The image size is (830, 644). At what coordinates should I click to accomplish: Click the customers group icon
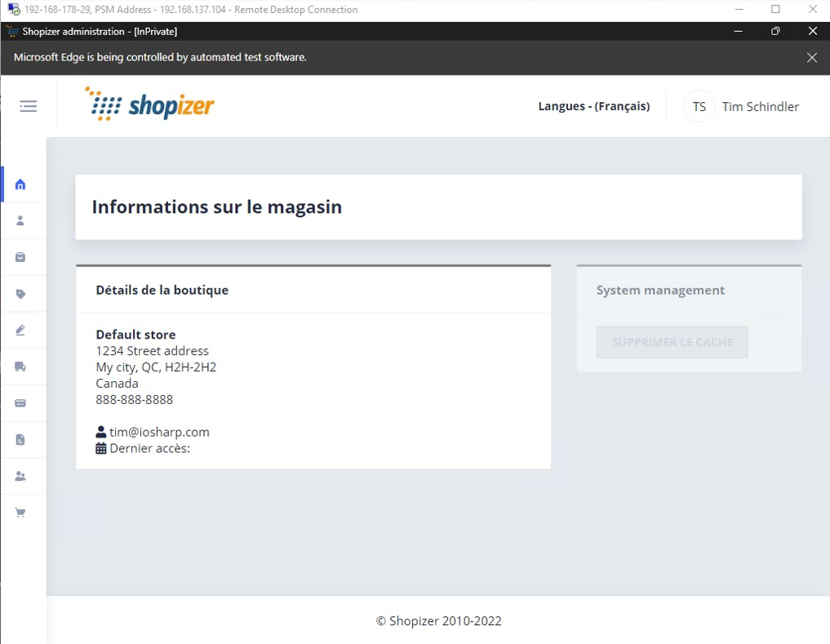pos(22,475)
